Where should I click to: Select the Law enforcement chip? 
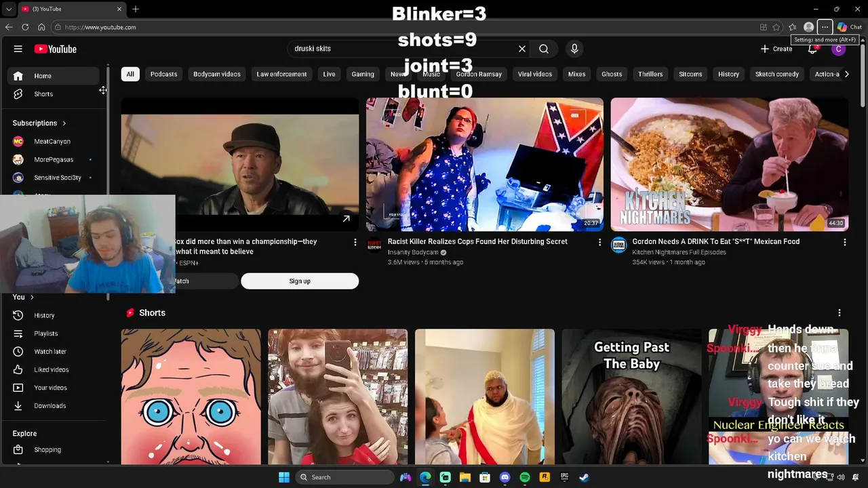tap(281, 74)
